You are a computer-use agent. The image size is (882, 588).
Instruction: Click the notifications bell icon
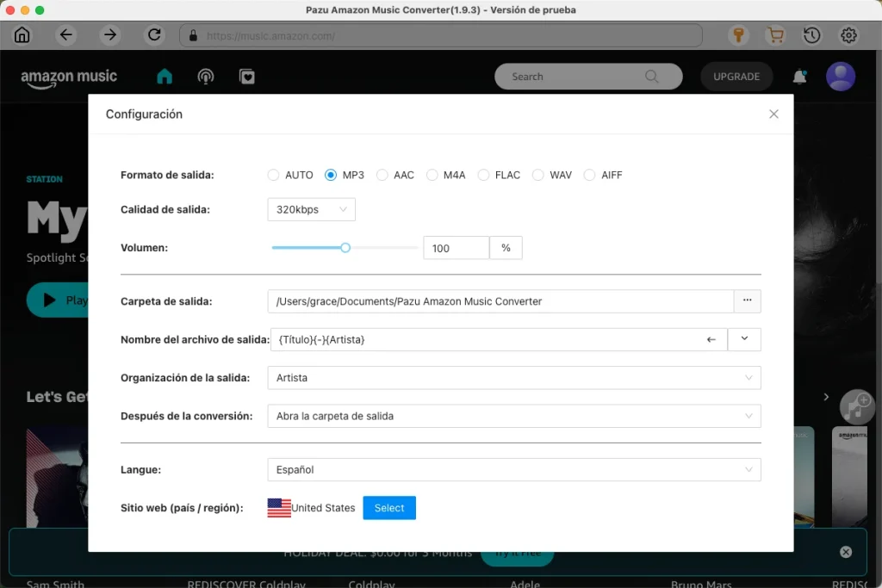pos(798,76)
